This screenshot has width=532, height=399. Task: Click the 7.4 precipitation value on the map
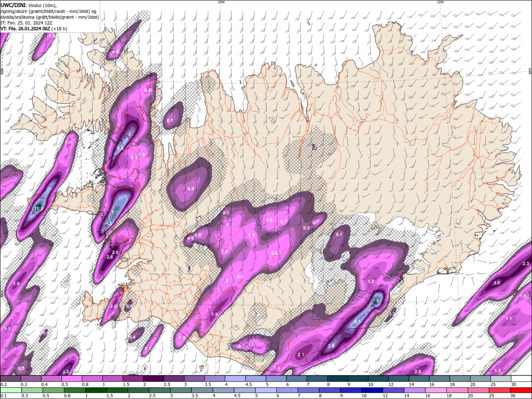pyautogui.click(x=115, y=212)
